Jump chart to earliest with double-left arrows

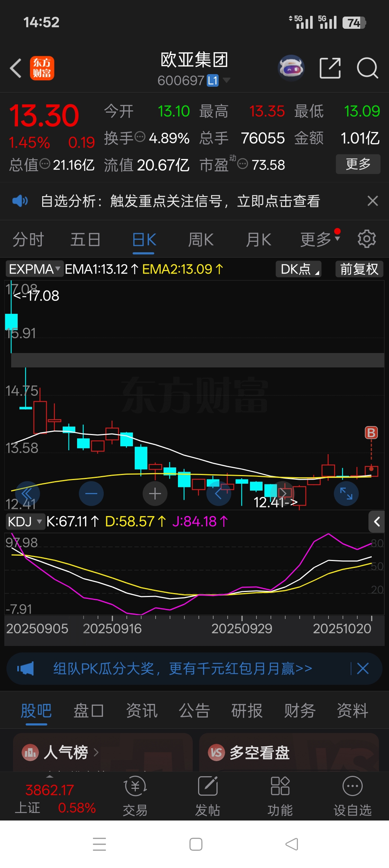pyautogui.click(x=27, y=493)
